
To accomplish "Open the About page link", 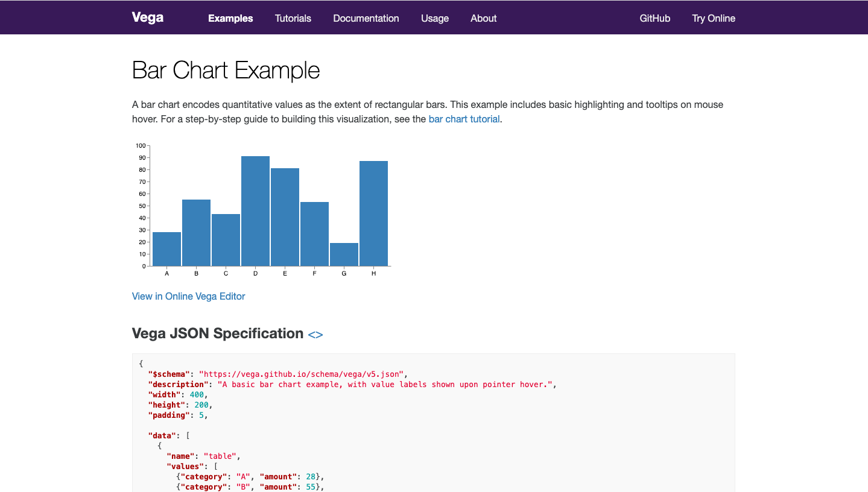I will 484,18.
